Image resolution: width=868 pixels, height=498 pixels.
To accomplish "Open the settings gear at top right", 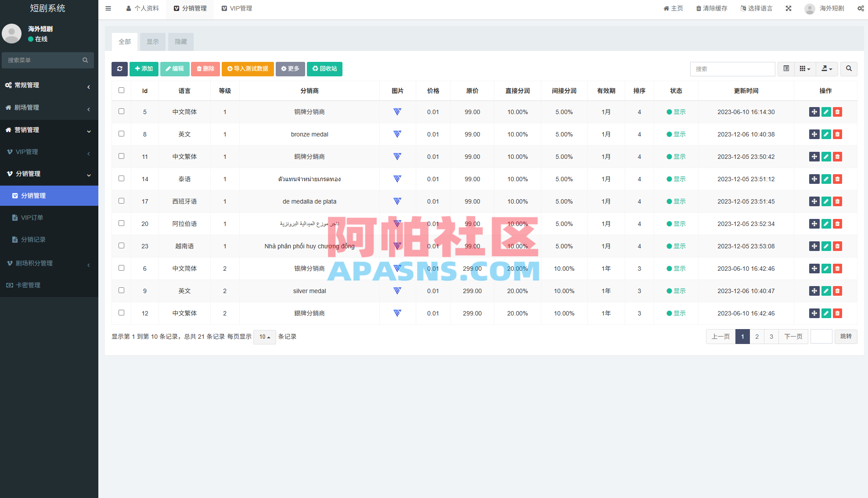I will coord(861,8).
